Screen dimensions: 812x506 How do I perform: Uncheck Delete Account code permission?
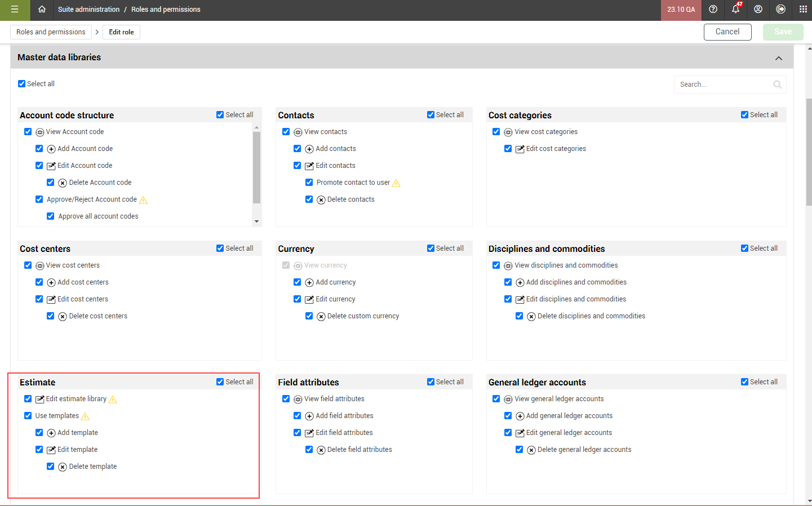pyautogui.click(x=51, y=183)
